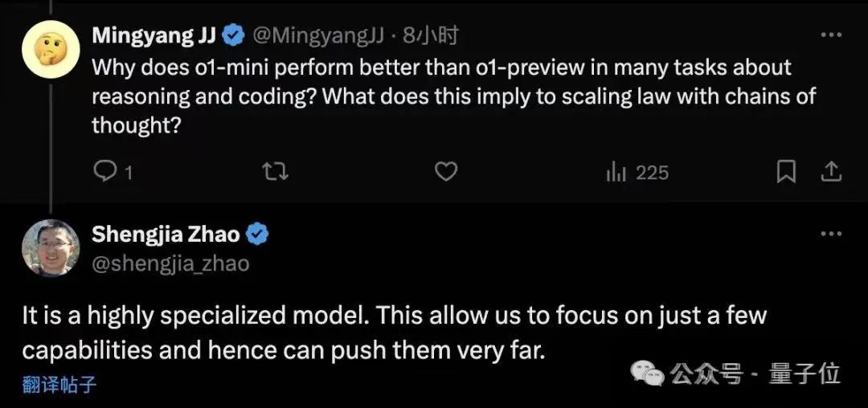Viewport: 868px width, 408px height.
Task: Open more options on Mingyang's tweet
Action: [x=830, y=35]
